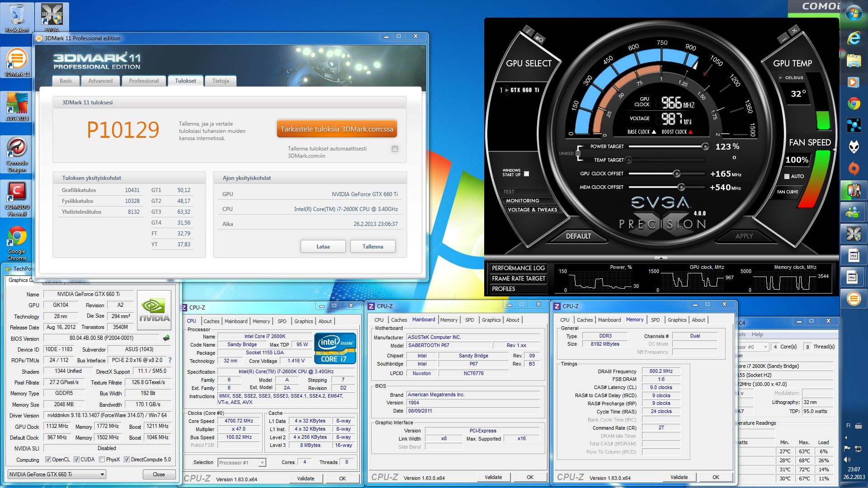Click the network tray icon

tap(858, 449)
